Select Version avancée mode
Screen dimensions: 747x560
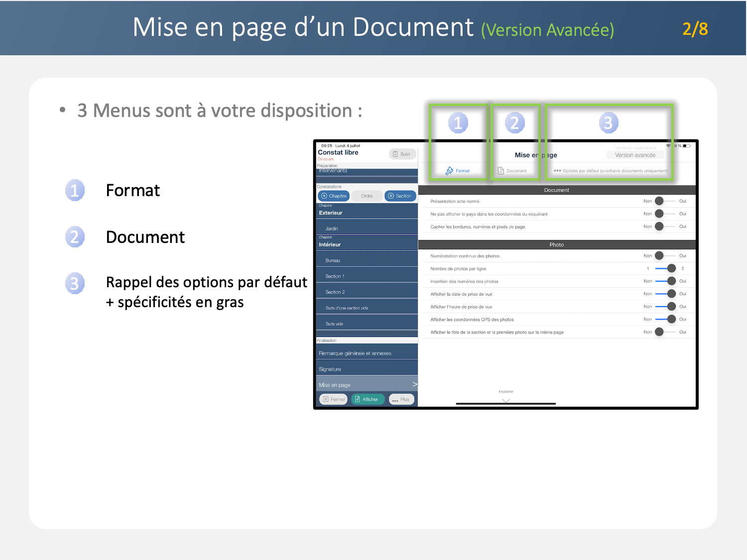[x=635, y=155]
